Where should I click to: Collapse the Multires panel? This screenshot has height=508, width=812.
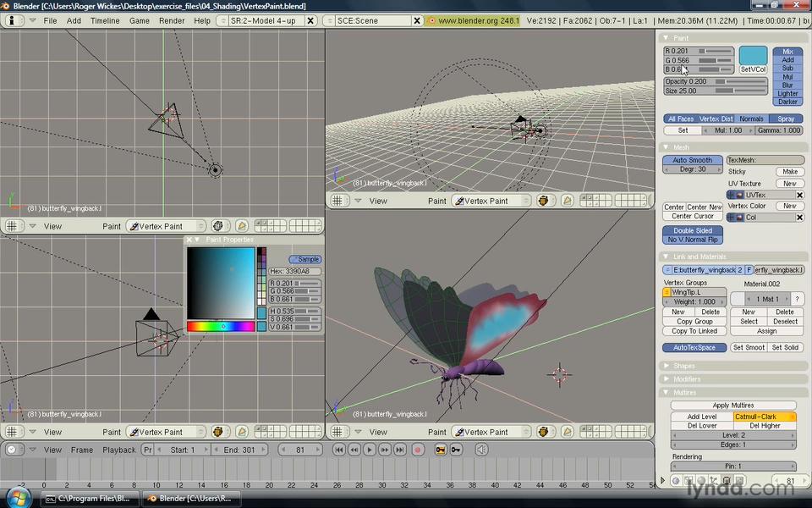pyautogui.click(x=666, y=393)
